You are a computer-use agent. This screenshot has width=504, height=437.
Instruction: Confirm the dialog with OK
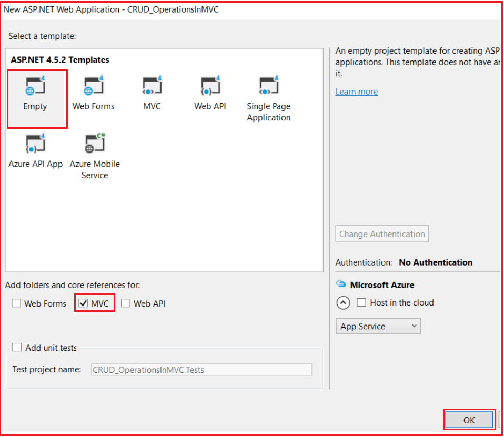469,420
